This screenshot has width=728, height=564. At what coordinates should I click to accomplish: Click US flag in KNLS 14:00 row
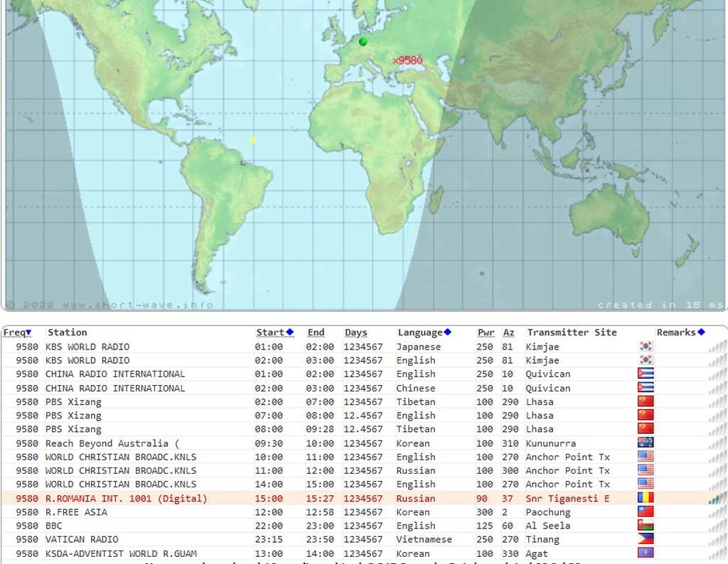[x=646, y=484]
